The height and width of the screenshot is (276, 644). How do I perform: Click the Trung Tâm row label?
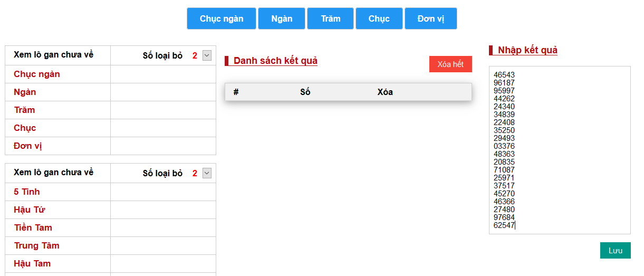[x=36, y=245]
